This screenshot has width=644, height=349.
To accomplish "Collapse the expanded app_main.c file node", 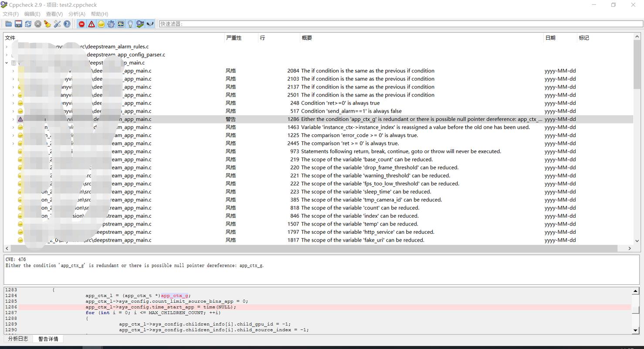I will pyautogui.click(x=7, y=63).
